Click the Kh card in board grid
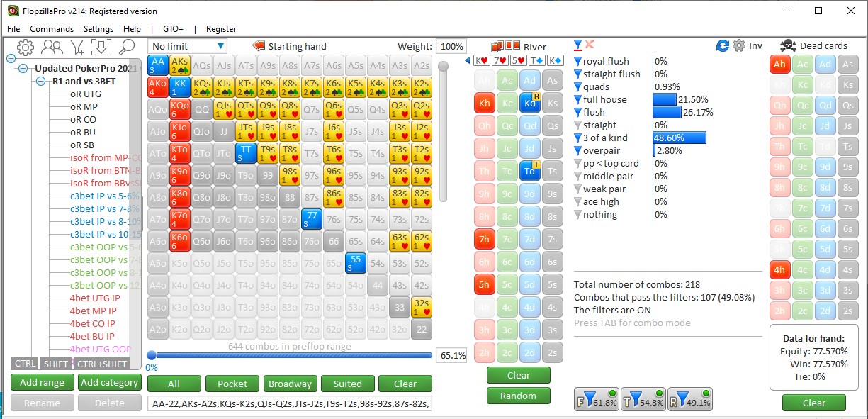 point(484,104)
